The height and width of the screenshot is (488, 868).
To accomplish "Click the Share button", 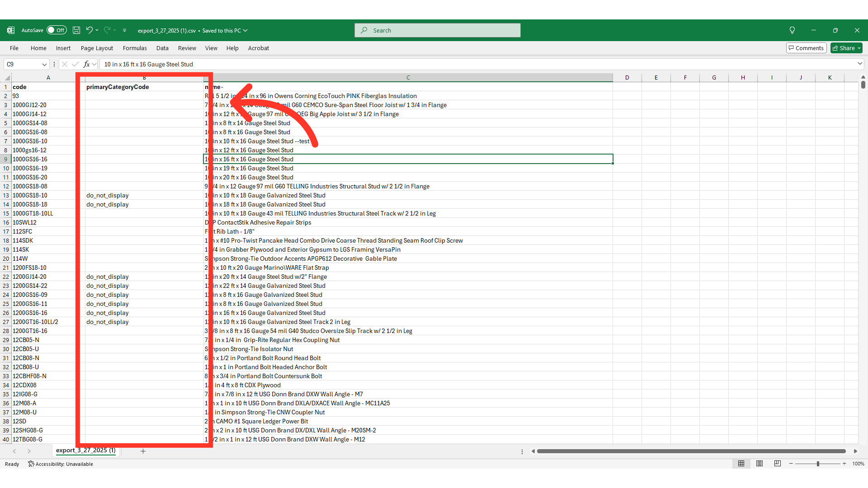I will pyautogui.click(x=846, y=48).
